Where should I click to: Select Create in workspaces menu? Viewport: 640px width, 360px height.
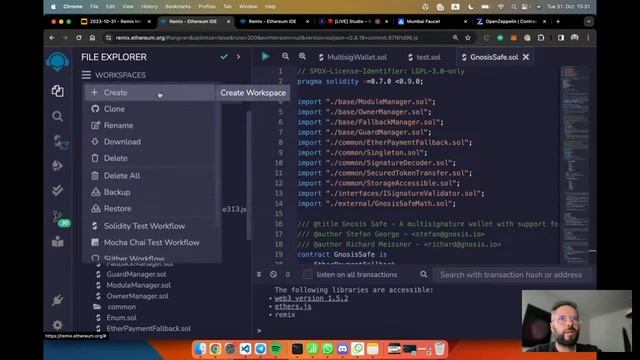(x=149, y=93)
